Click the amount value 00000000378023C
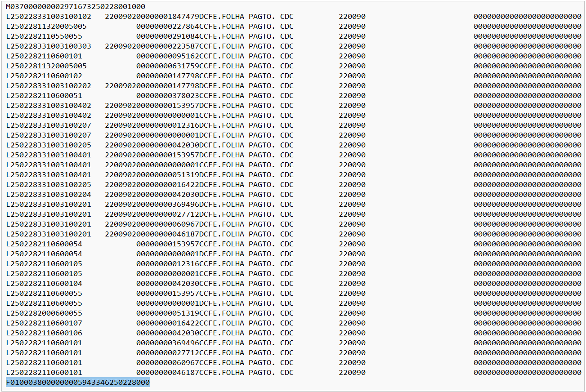Screen dimensions: 586x392 point(170,96)
